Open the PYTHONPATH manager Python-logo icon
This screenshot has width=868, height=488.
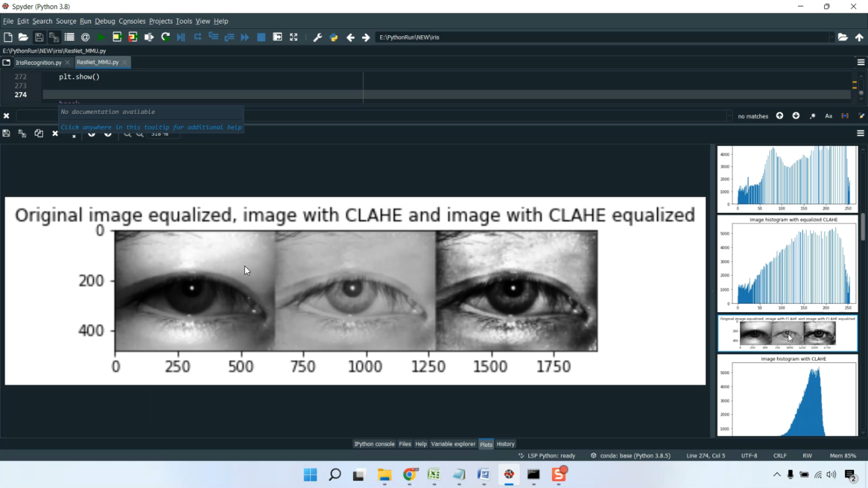(334, 36)
